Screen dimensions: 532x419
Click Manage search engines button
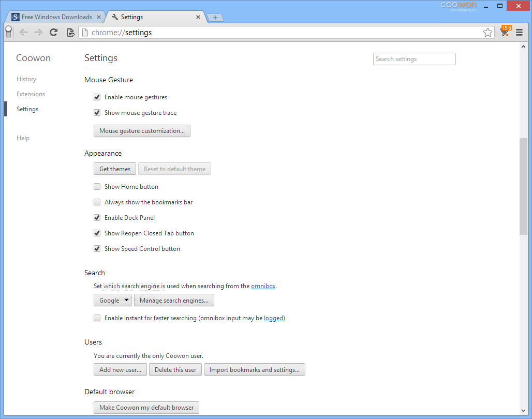[x=174, y=300]
